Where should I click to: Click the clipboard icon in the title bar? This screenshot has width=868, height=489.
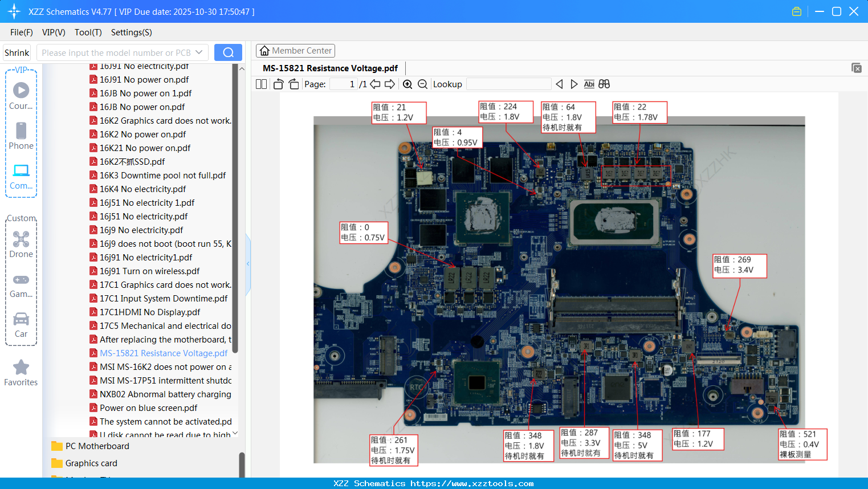pos(796,11)
